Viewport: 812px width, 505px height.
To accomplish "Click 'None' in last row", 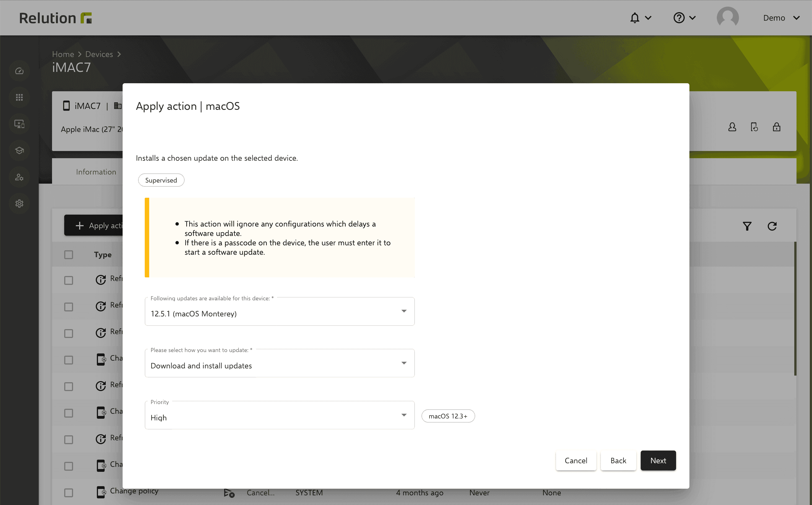I will pos(551,493).
